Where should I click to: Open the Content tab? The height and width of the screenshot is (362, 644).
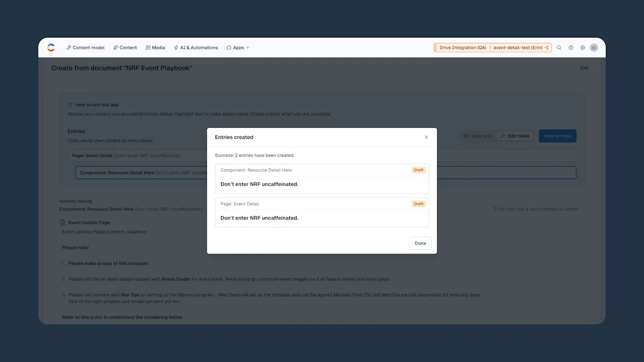[125, 48]
